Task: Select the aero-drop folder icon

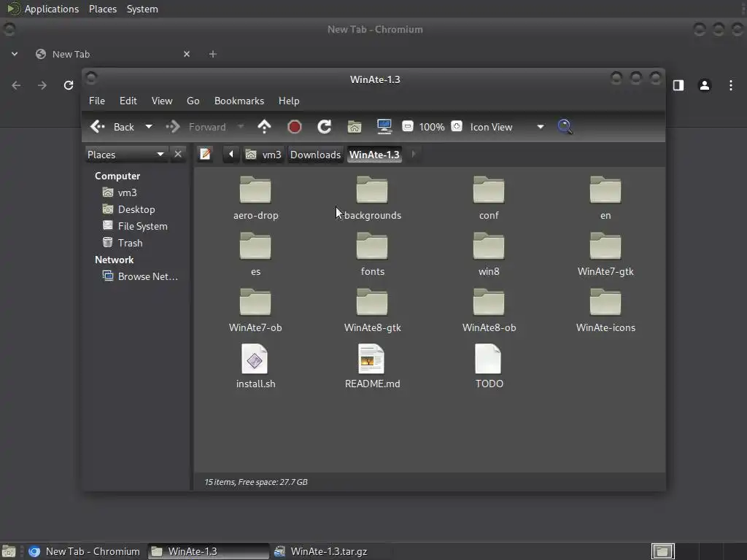Action: (x=255, y=190)
